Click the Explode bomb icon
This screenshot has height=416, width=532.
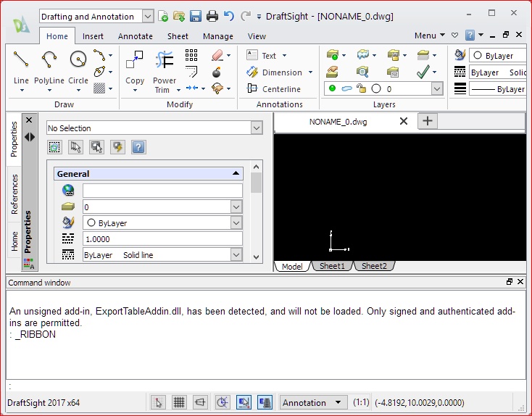[217, 72]
